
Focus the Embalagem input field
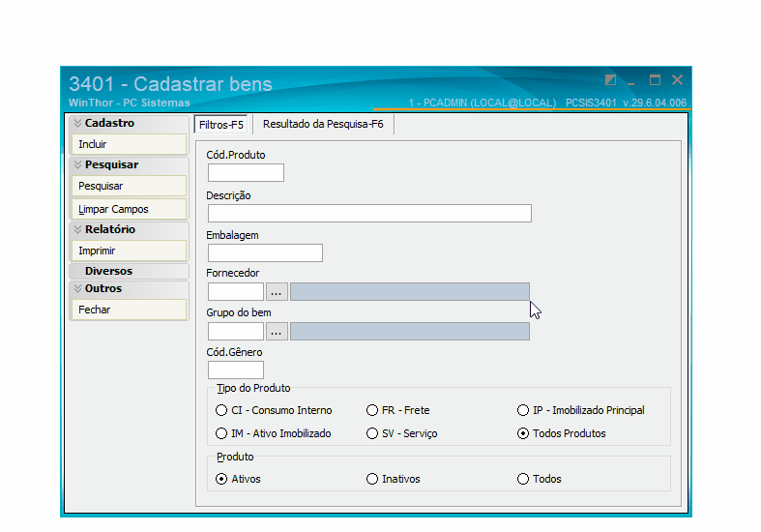tap(266, 252)
